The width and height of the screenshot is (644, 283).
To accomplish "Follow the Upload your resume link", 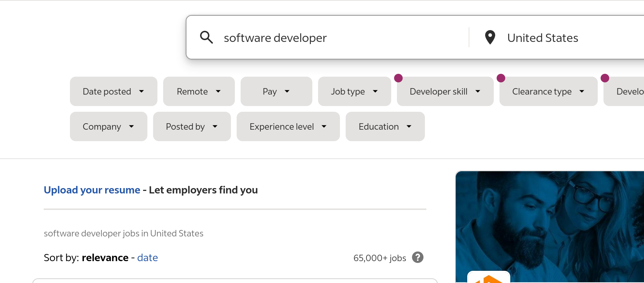I will click(92, 190).
